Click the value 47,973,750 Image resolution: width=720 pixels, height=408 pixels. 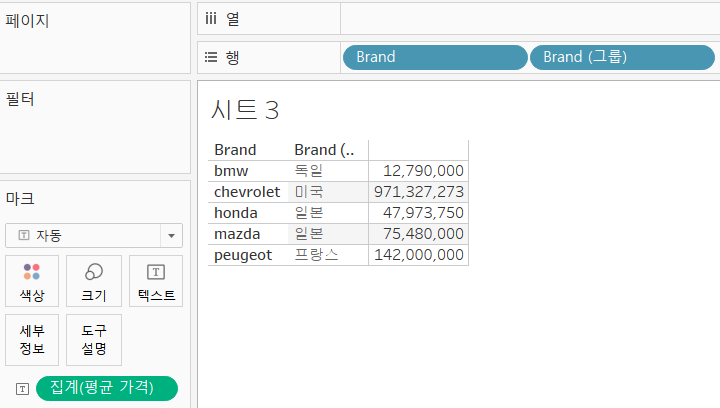[x=423, y=213]
